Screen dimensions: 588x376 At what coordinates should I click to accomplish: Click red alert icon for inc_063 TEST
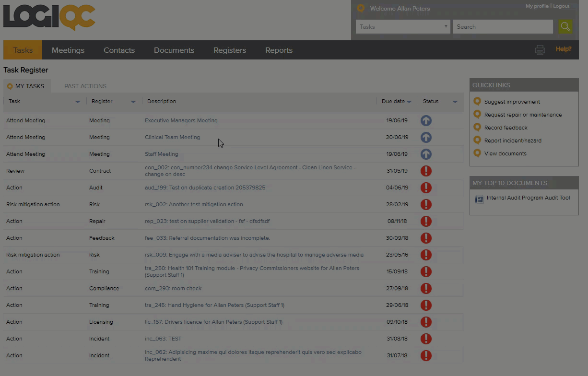(x=426, y=339)
